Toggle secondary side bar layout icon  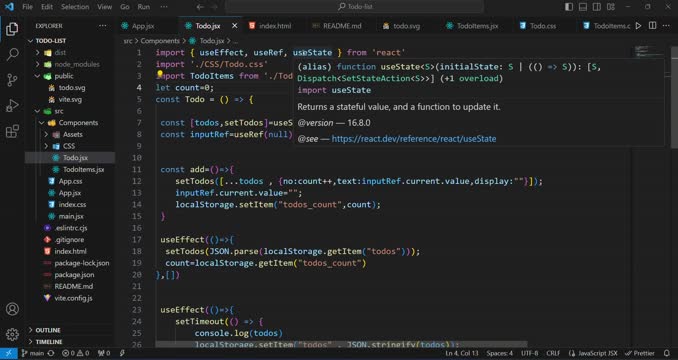click(x=597, y=7)
